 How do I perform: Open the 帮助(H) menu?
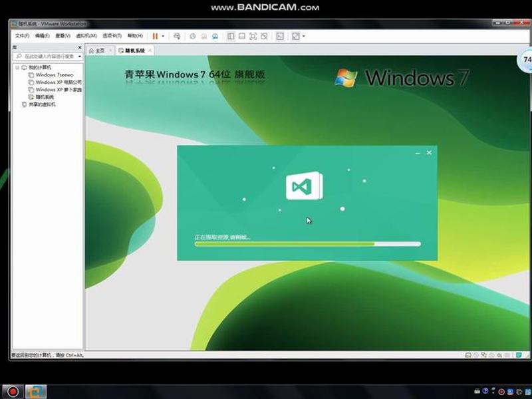[135, 36]
